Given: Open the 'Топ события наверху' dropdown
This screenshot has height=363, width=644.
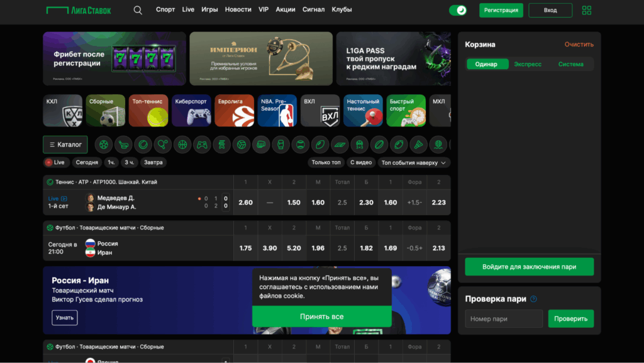Looking at the screenshot, I should 414,162.
